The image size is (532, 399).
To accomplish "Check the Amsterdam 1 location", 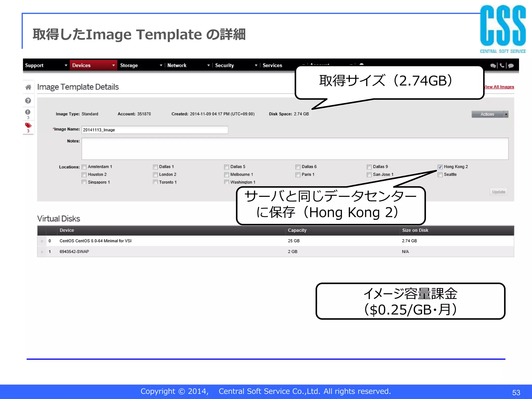I will click(x=84, y=167).
